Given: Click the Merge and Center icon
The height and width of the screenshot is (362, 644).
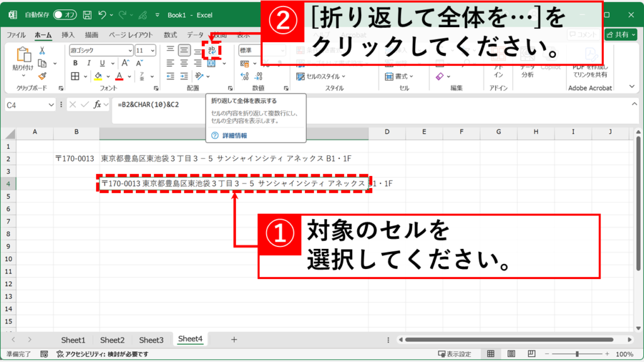Looking at the screenshot, I should pyautogui.click(x=211, y=63).
